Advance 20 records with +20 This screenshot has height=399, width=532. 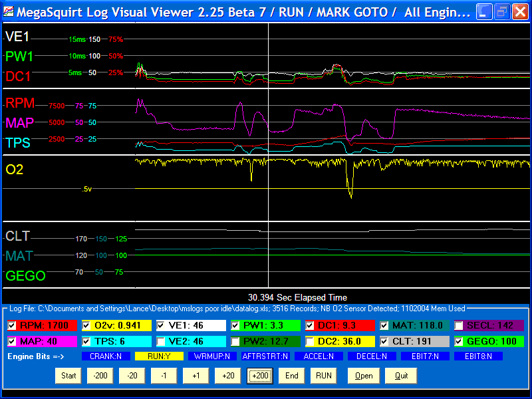point(228,375)
